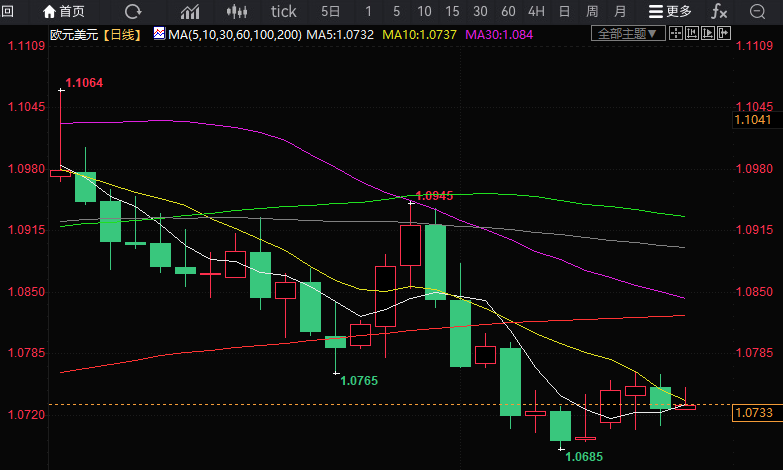Click the 回 return button at top-left

click(7, 11)
